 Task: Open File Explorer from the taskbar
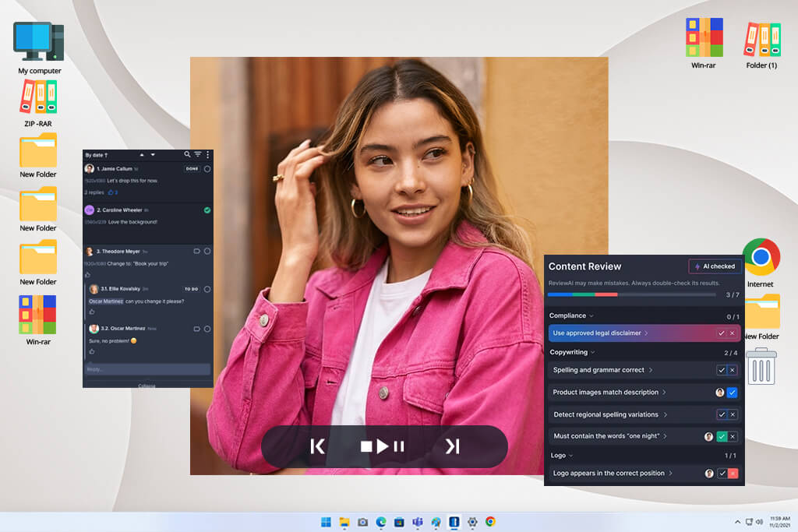click(x=344, y=522)
